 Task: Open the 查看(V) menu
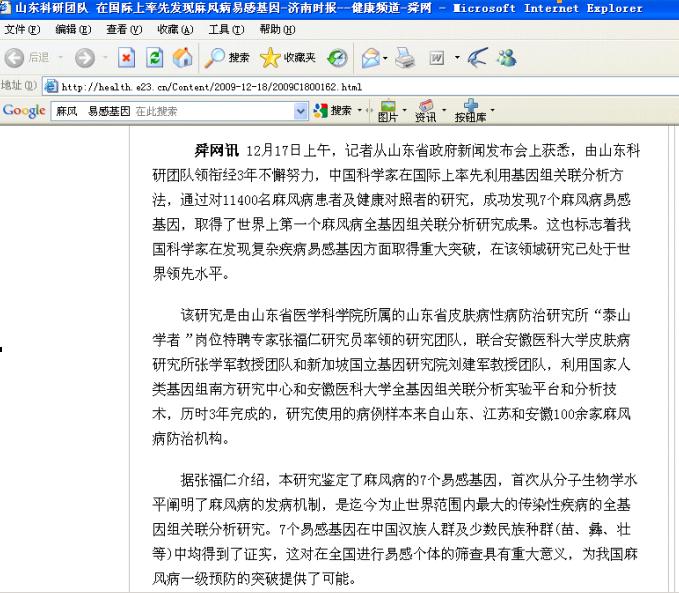click(x=124, y=29)
